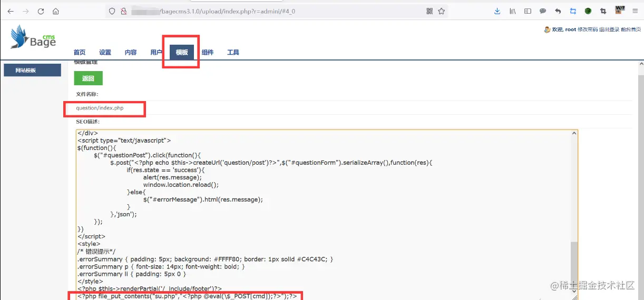Viewport: 644px width, 300px height.
Task: Open the 前台首页 link
Action: (x=631, y=29)
